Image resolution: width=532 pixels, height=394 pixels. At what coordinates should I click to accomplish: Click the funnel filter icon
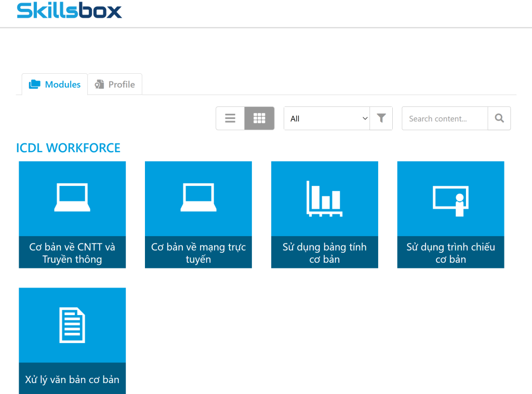381,118
